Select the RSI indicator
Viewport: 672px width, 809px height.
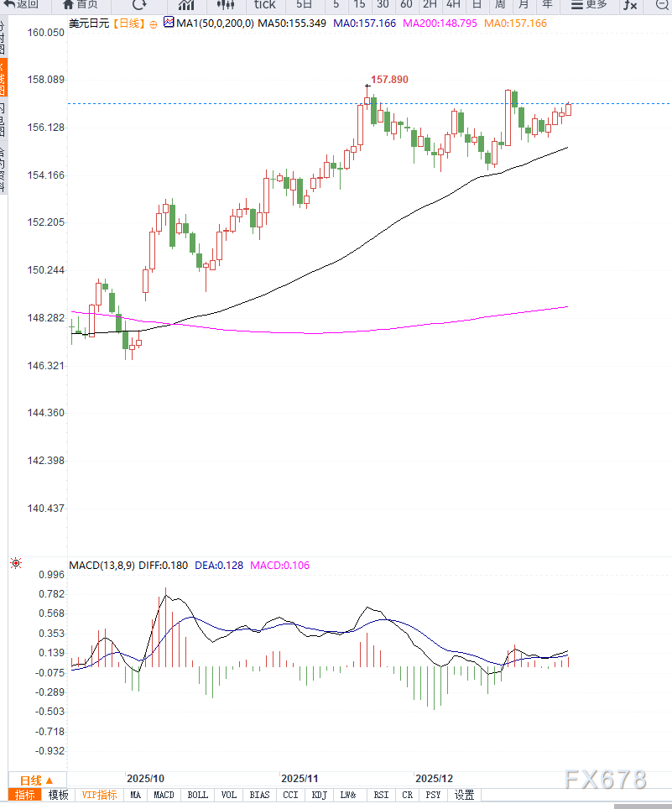click(x=381, y=795)
